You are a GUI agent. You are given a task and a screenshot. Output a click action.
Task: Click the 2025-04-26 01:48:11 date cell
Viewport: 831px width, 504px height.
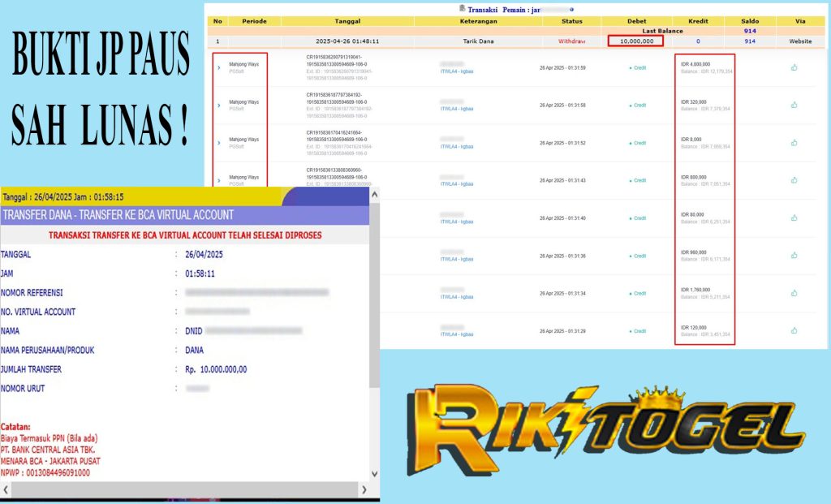point(347,41)
